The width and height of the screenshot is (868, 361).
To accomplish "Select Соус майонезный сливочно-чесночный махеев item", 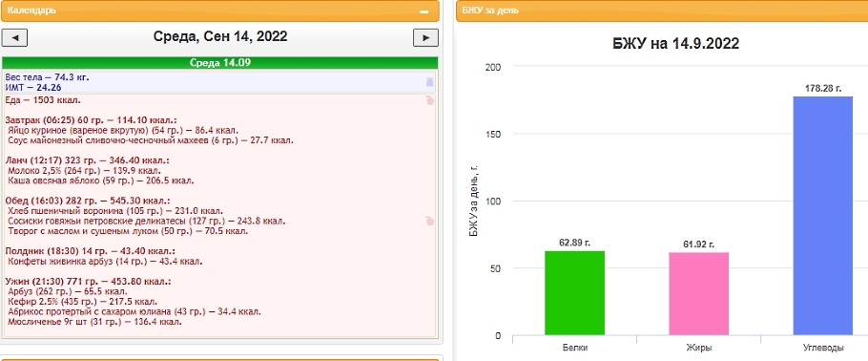I will 151,140.
